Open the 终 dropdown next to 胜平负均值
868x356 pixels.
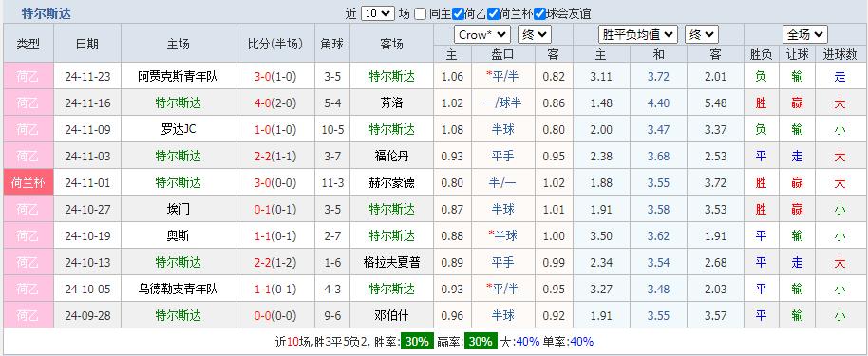click(x=702, y=35)
